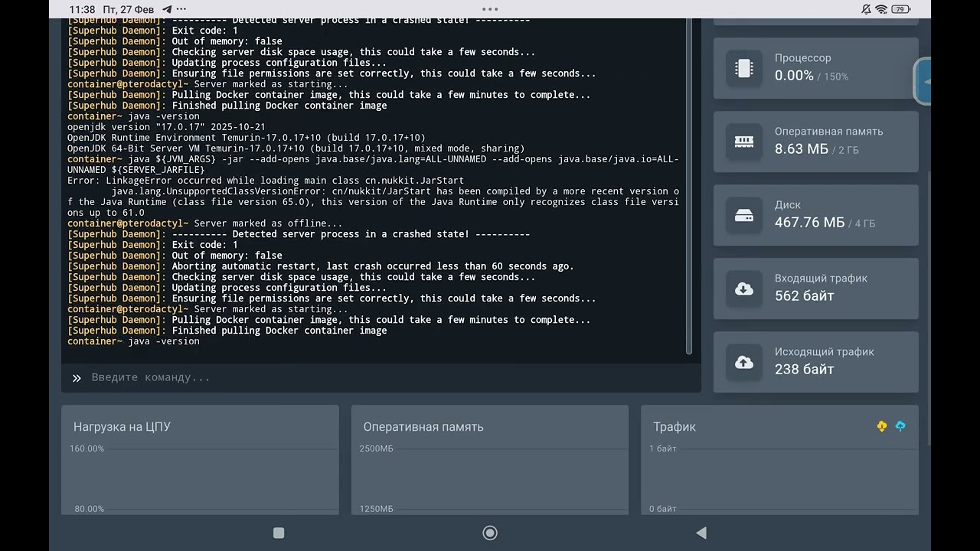Click the Трафик chart title
Image resolution: width=980 pixels, height=551 pixels.
point(675,427)
